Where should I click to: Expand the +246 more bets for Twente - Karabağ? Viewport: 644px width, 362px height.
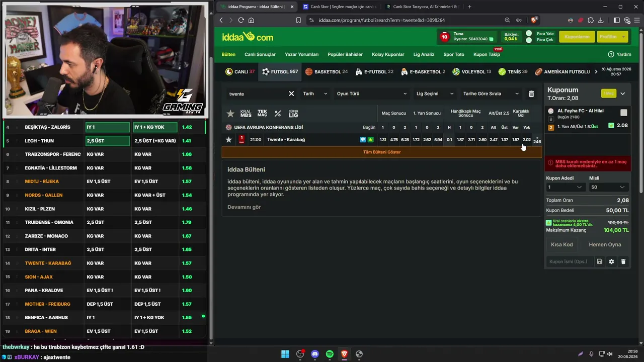point(537,140)
